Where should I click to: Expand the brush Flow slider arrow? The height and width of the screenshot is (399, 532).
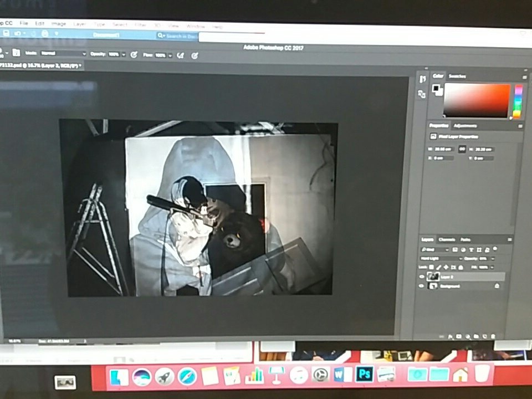coord(170,55)
